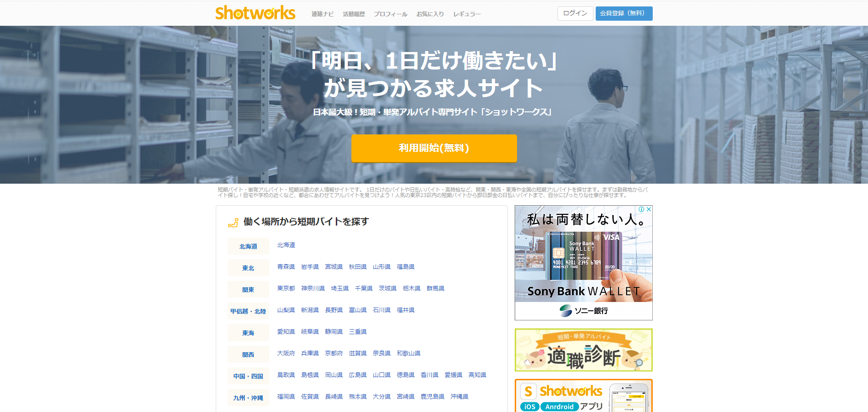The height and width of the screenshot is (412, 868).
Task: Open the 宮城県 link
Action: [x=334, y=267]
